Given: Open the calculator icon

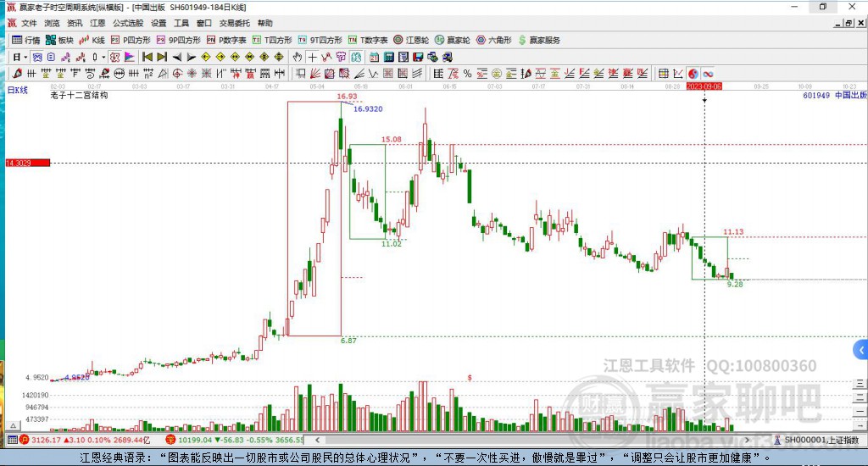Looking at the screenshot, I should [x=388, y=57].
